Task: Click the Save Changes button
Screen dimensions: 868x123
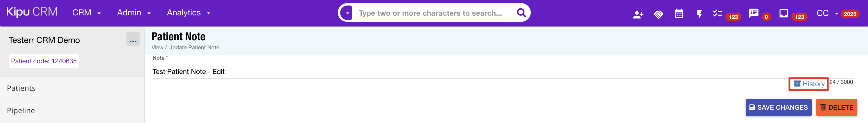Action: [778, 107]
